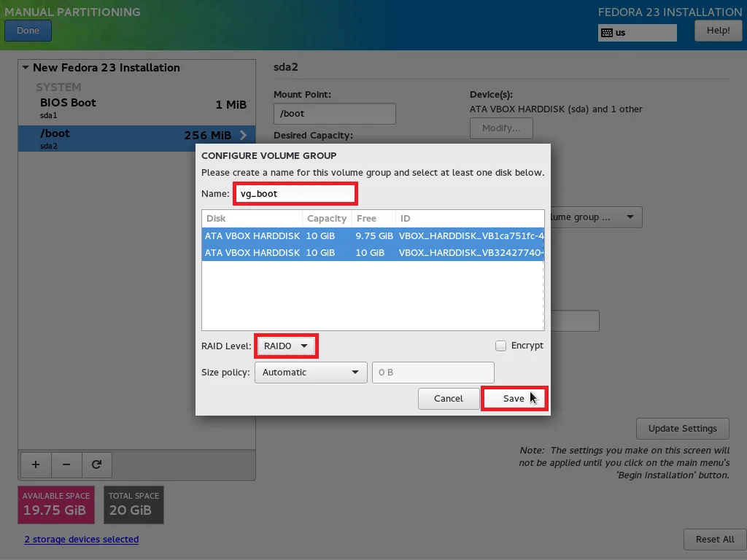
Task: Click the plus icon to add mount point
Action: pyautogui.click(x=36, y=464)
